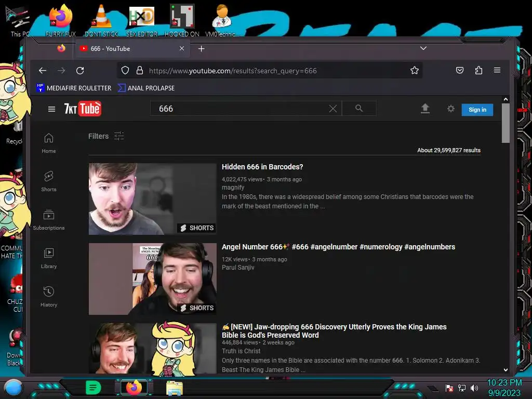Click the Firefox taskbar button

tap(134, 388)
